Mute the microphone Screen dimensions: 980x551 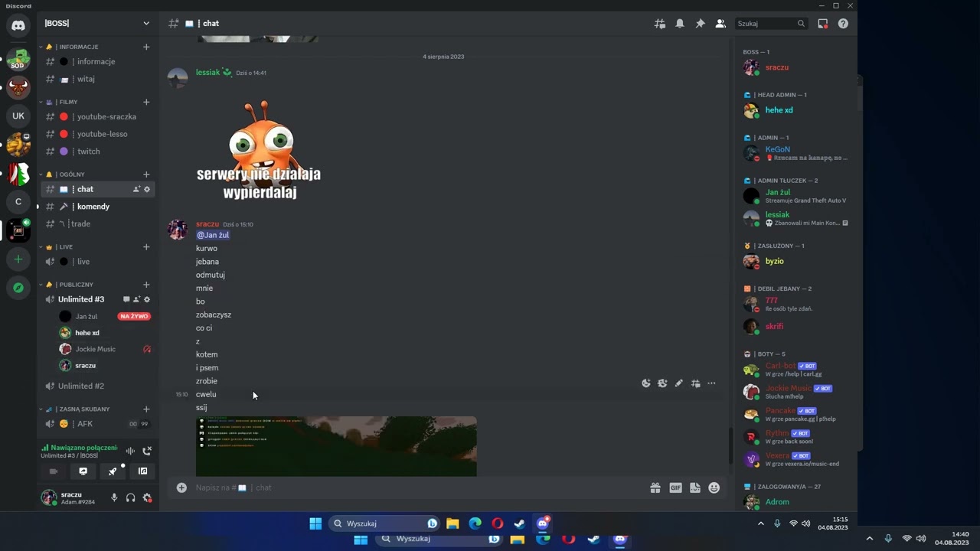114,498
